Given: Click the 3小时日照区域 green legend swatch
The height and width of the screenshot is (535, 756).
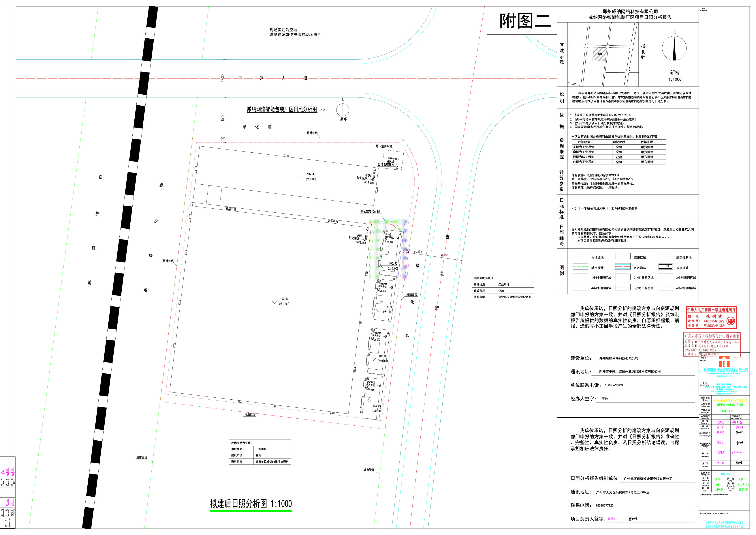Looking at the screenshot, I should (665, 277).
